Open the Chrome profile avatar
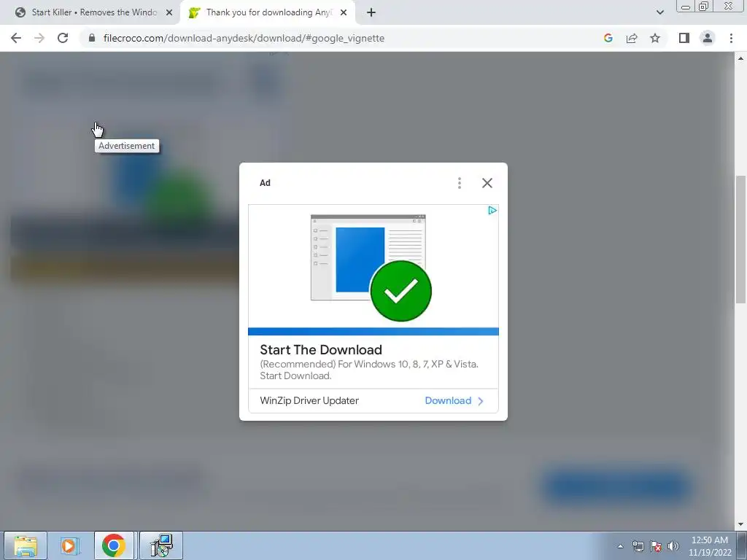Image resolution: width=747 pixels, height=560 pixels. [708, 38]
